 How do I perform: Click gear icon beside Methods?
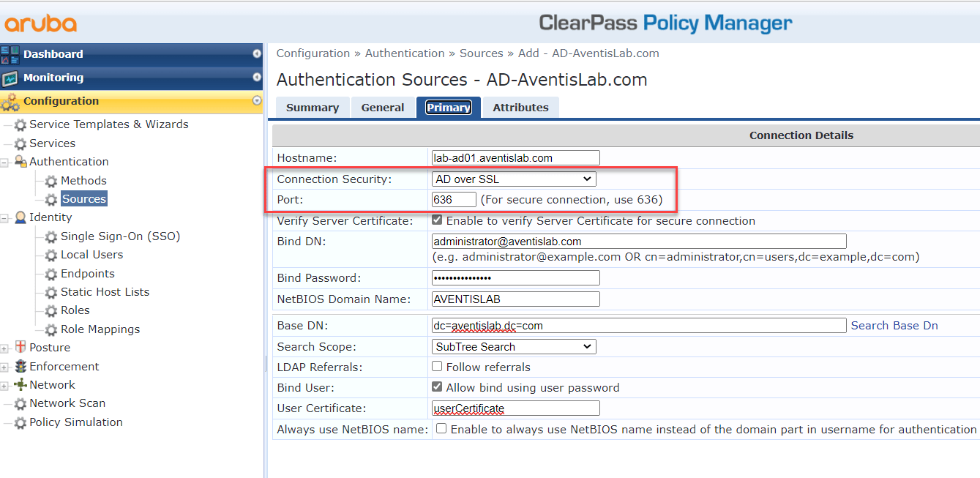[51, 182]
